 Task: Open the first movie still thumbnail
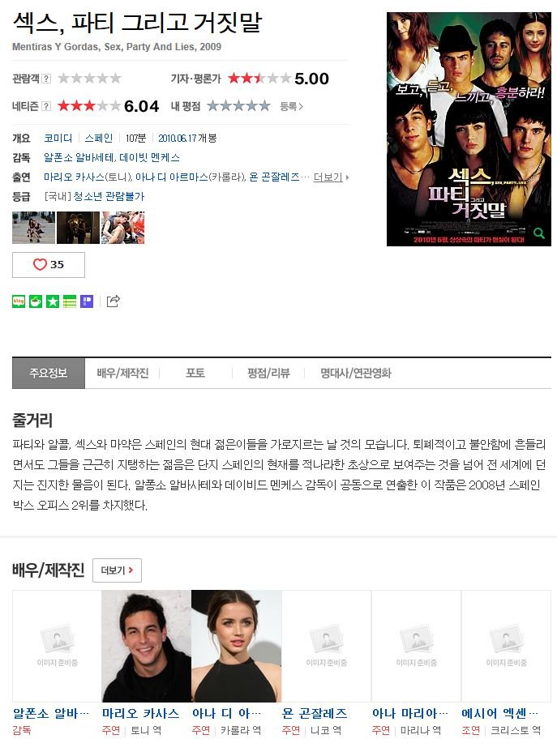33,228
